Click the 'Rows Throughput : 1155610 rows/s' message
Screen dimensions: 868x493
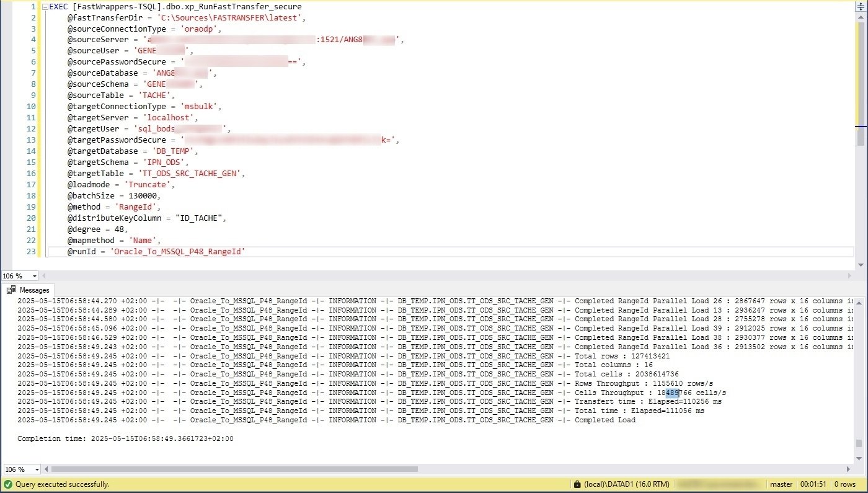(x=644, y=384)
